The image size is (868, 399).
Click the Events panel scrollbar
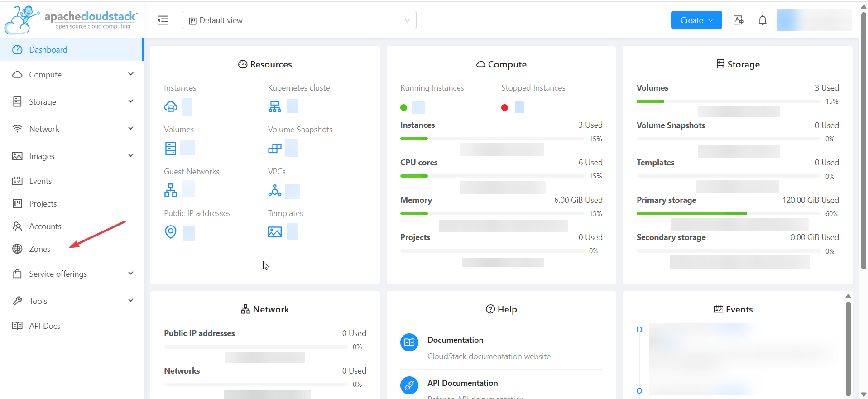click(848, 348)
